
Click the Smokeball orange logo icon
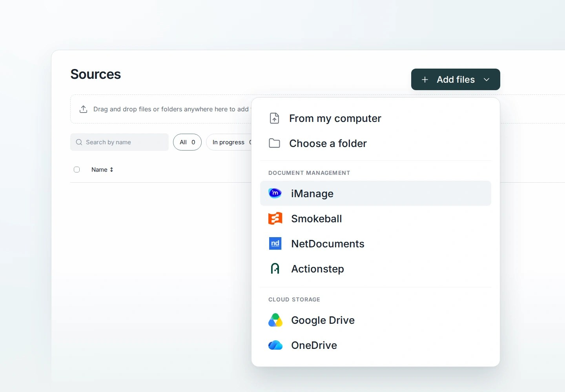point(275,218)
